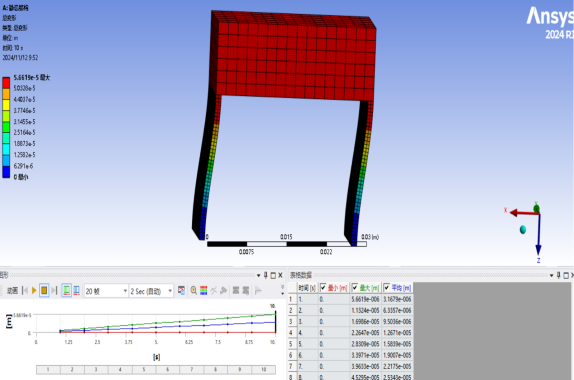Click the red-green-blue legend bands icon
Image resolution: width=574 pixels, height=380 pixels.
pos(204,291)
